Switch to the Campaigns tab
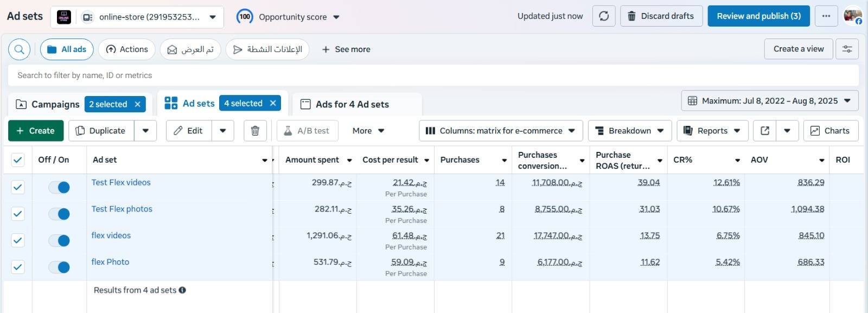 [x=55, y=104]
